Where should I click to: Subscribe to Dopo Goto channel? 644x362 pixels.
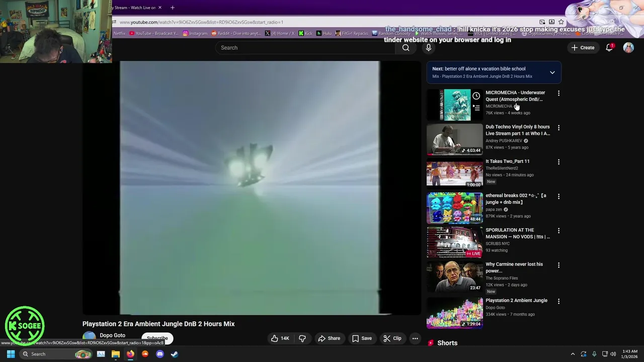pyautogui.click(x=157, y=338)
